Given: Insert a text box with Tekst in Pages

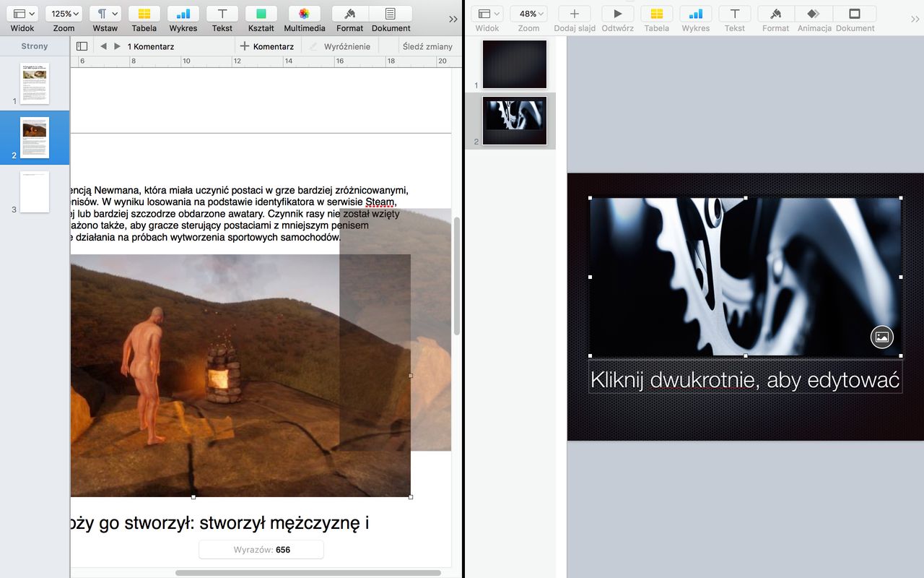Looking at the screenshot, I should [222, 14].
